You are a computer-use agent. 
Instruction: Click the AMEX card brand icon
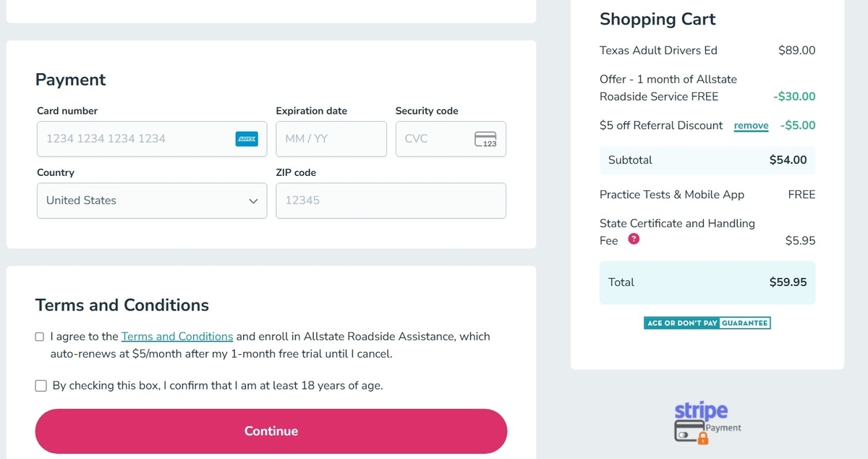(247, 139)
